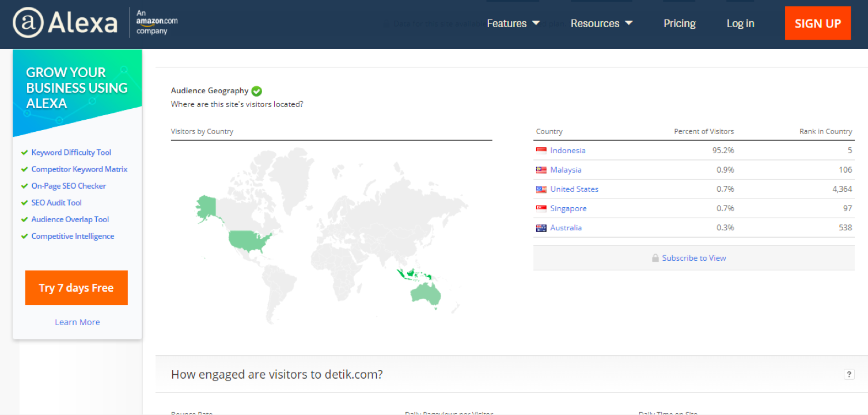
Task: Click checkmark next to Competitive Intelligence
Action: (x=24, y=236)
